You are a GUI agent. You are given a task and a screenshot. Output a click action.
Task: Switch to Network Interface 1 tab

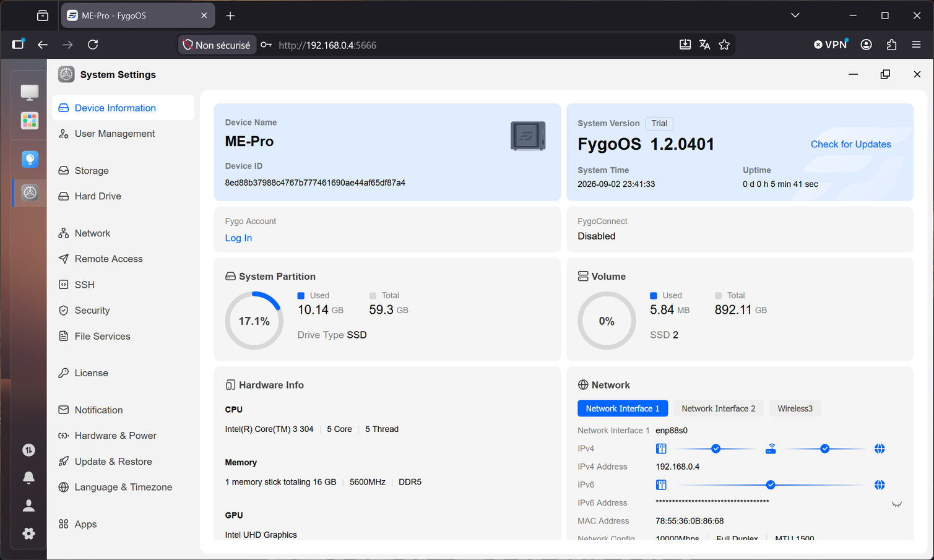point(623,408)
